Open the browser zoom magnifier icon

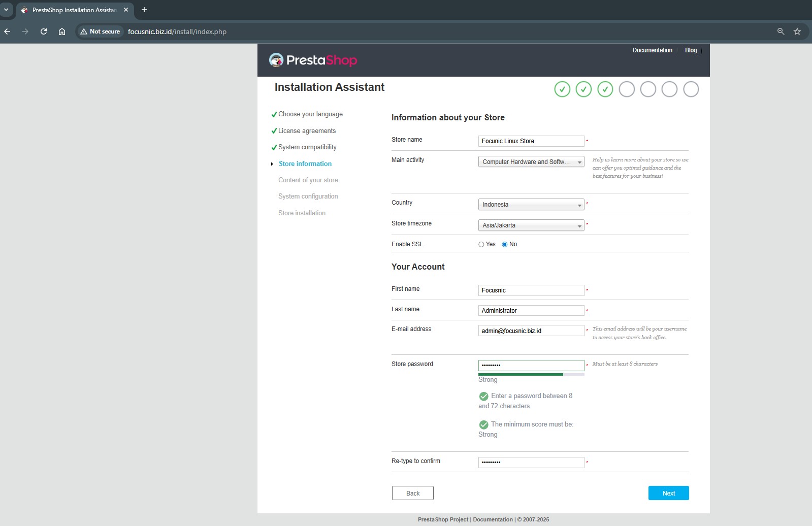[781, 31]
